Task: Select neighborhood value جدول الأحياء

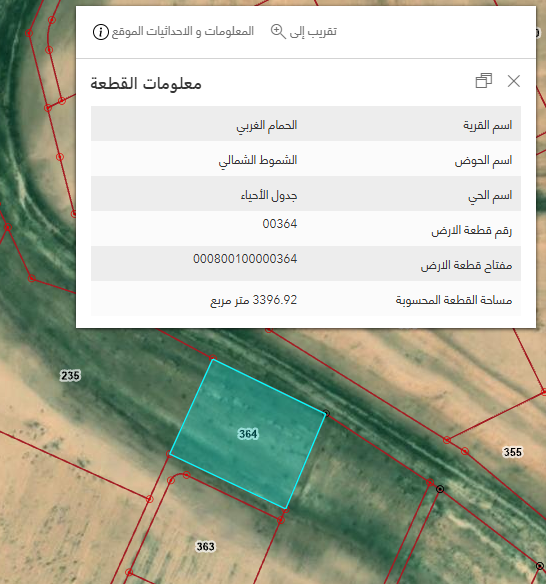Action: (269, 196)
